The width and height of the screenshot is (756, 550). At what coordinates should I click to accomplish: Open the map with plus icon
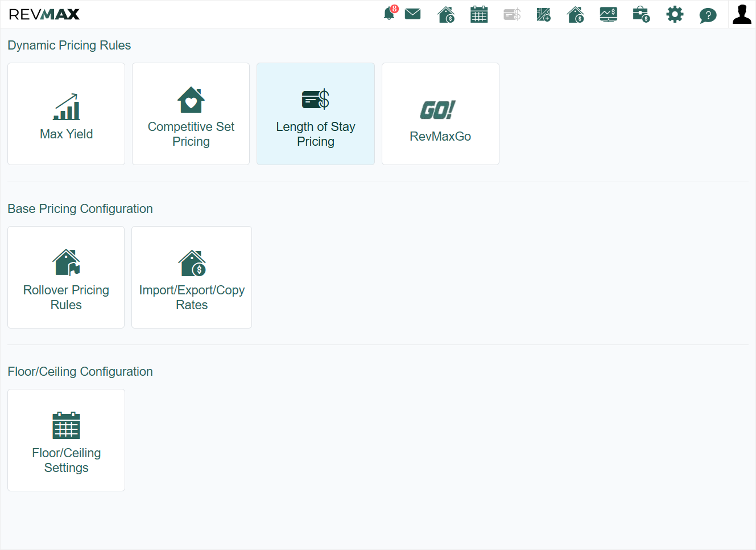(543, 14)
